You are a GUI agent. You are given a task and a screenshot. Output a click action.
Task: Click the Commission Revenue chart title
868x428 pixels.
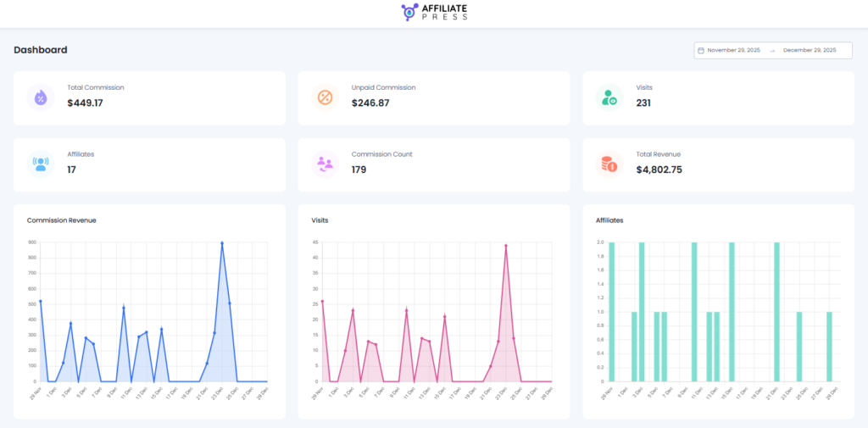click(61, 220)
